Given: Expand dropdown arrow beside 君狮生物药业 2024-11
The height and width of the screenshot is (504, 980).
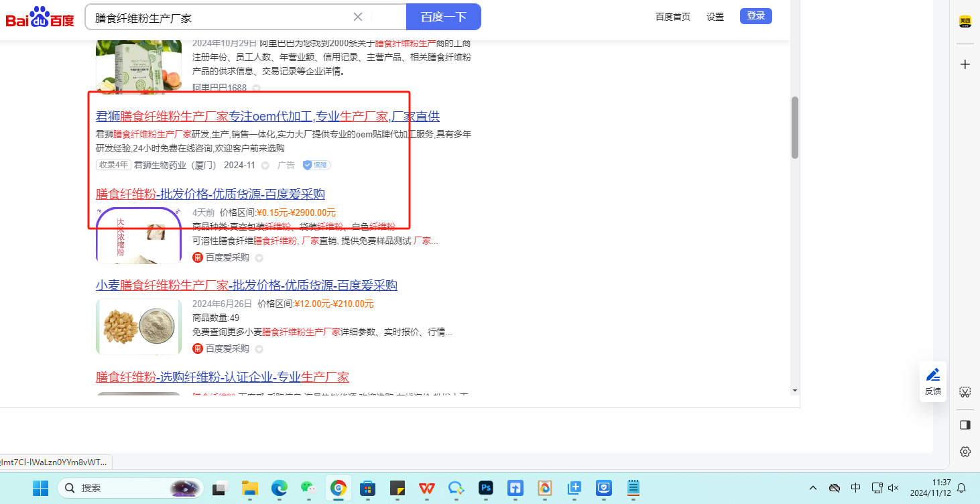Looking at the screenshot, I should click(265, 166).
